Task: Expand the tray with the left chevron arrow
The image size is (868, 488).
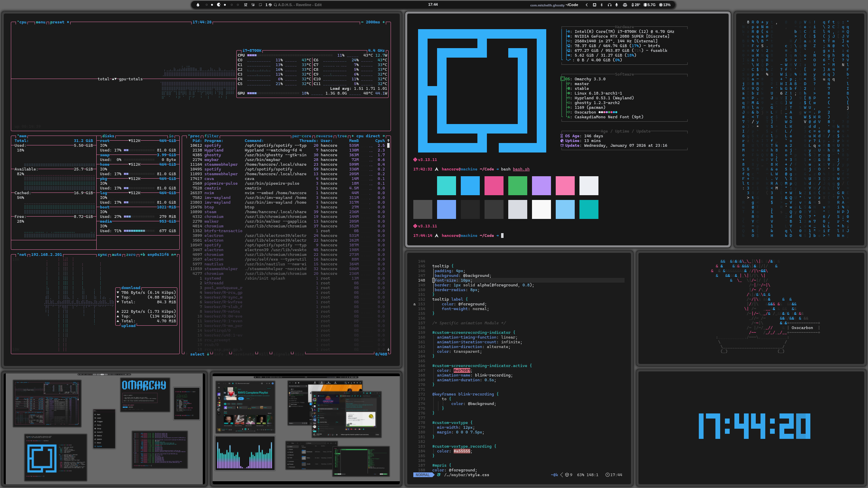Action: point(587,5)
